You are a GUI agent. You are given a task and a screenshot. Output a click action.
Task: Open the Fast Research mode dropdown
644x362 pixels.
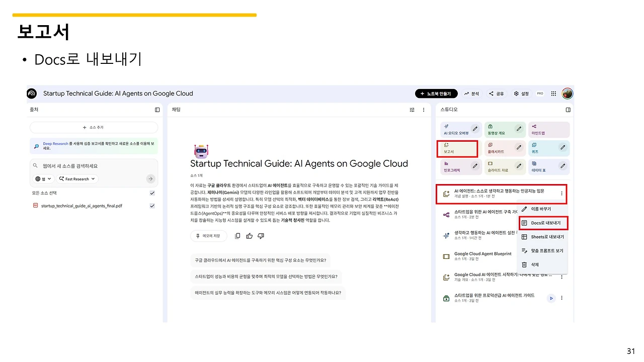tap(77, 178)
